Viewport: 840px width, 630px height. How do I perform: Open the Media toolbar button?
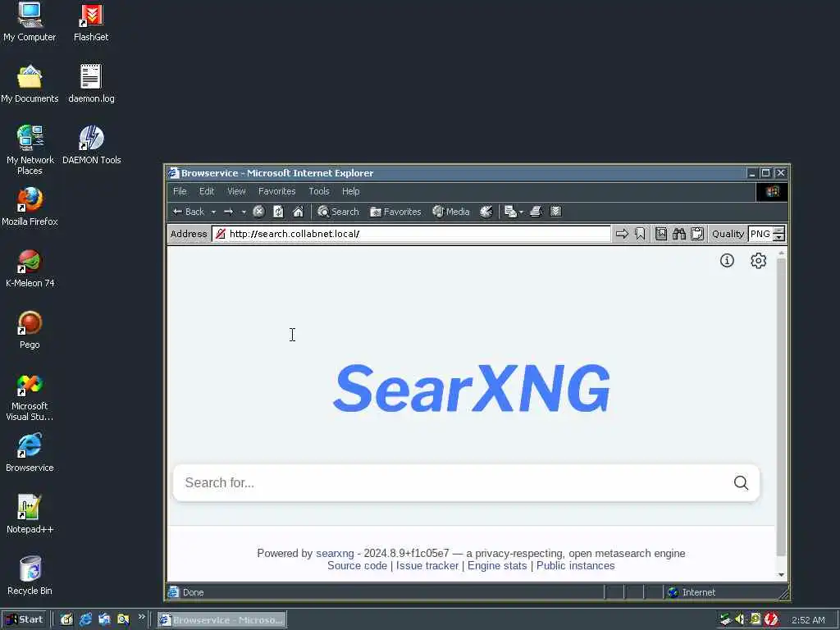point(451,212)
